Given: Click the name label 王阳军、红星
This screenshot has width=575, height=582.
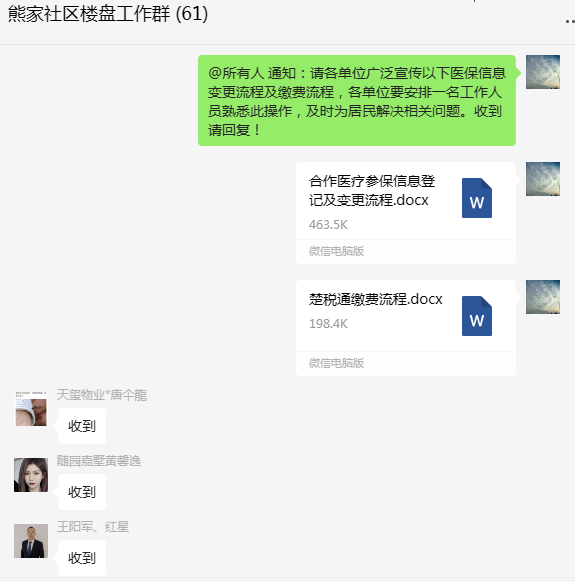Looking at the screenshot, I should click(x=93, y=527).
